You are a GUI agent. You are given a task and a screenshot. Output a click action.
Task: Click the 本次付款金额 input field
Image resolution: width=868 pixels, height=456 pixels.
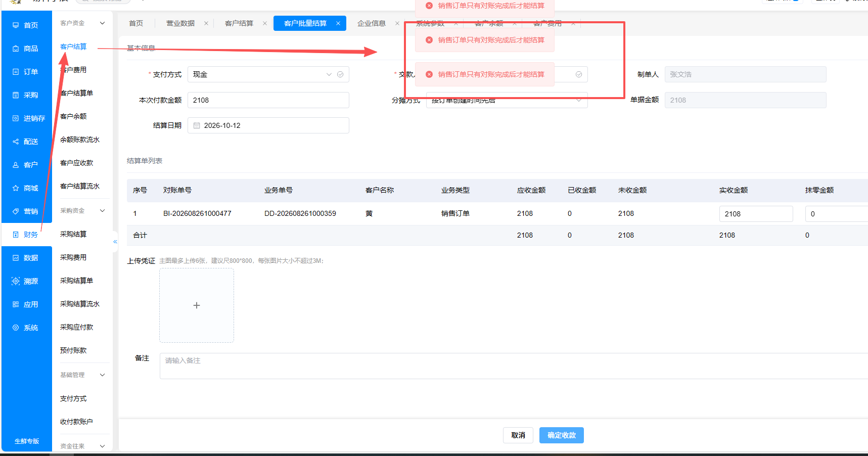(268, 100)
